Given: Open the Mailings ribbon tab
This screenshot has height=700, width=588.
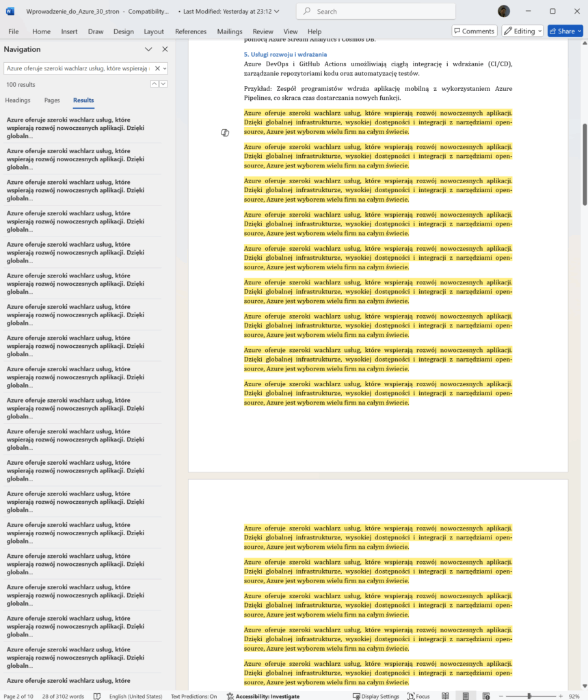Looking at the screenshot, I should click(x=230, y=31).
